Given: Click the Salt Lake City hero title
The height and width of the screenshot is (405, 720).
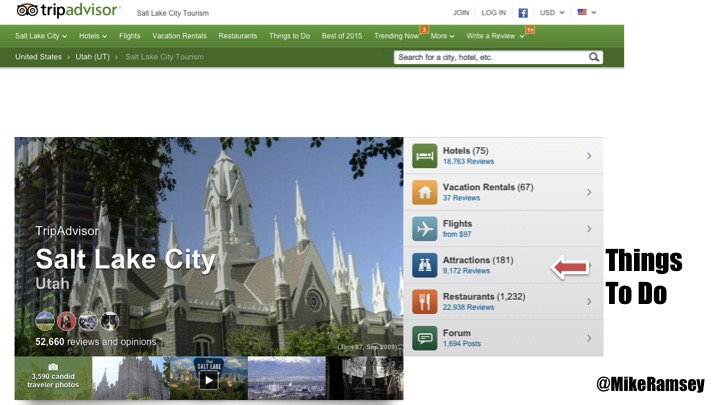Looking at the screenshot, I should pyautogui.click(x=125, y=259).
